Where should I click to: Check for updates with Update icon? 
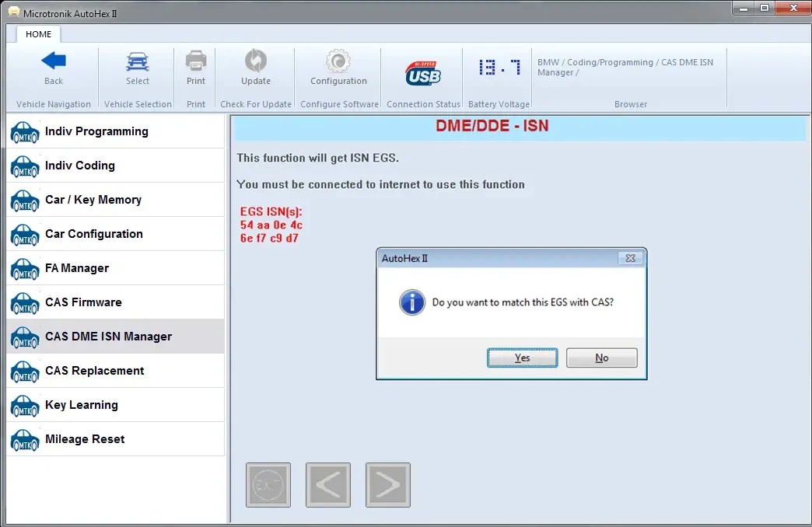tap(256, 61)
